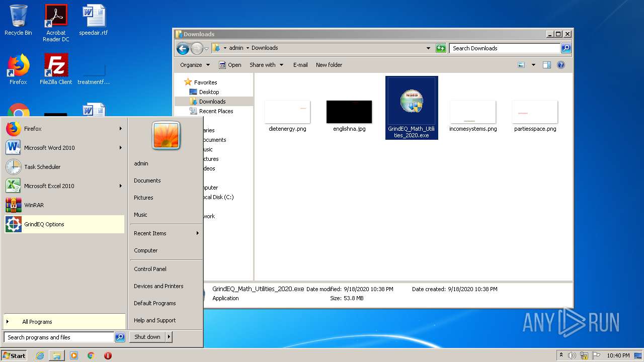The height and width of the screenshot is (362, 644).
Task: Click Search programs and files field
Action: (59, 337)
